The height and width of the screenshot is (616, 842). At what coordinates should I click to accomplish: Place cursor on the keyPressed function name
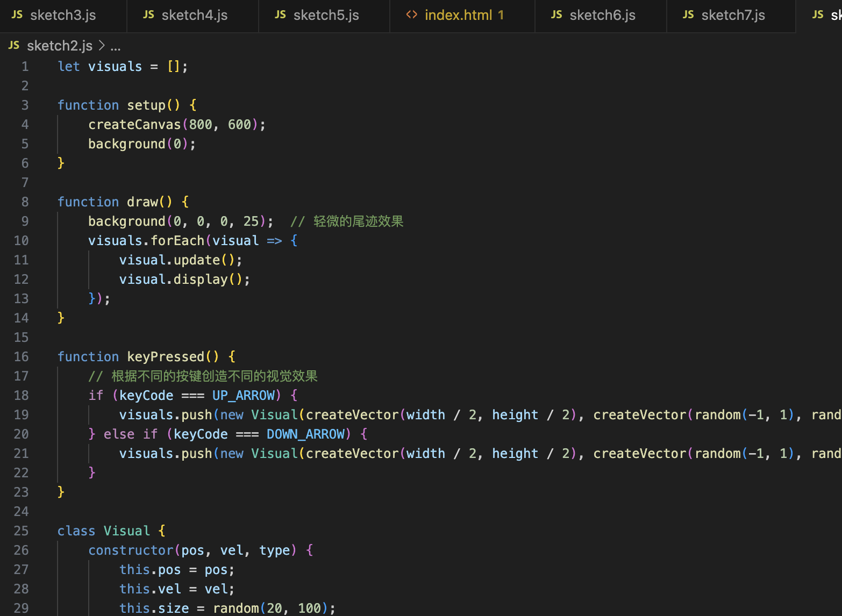[165, 356]
